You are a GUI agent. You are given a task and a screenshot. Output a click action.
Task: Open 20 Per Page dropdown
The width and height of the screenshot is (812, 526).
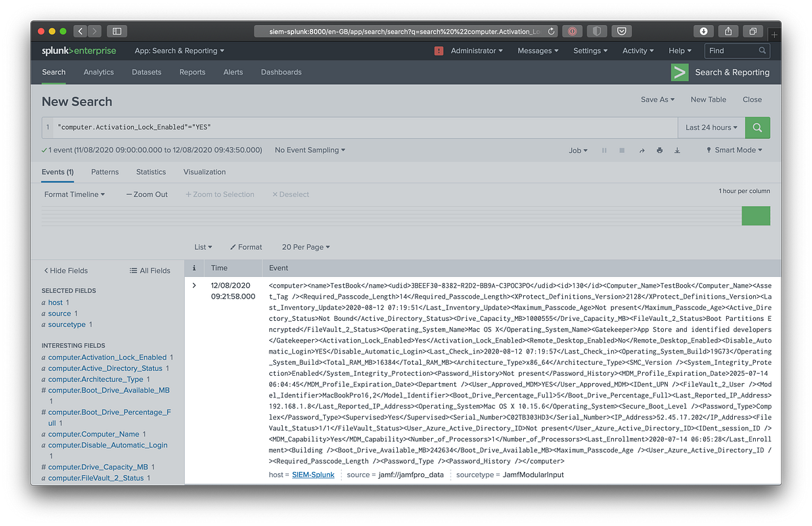click(x=306, y=247)
